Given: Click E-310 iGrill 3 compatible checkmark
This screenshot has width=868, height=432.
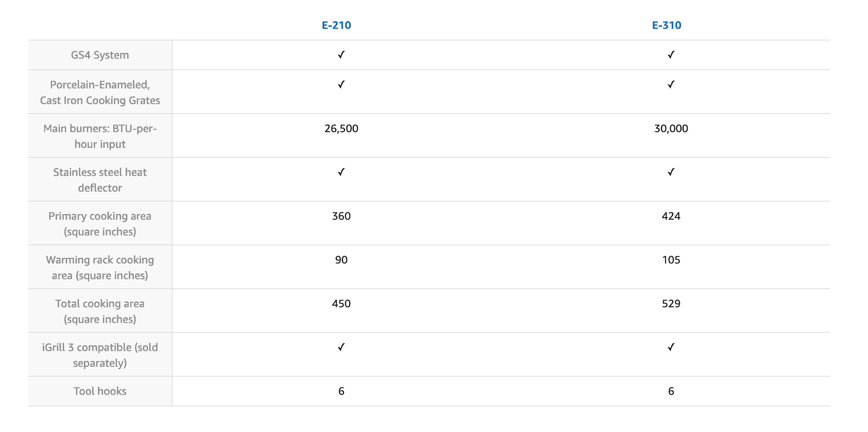Looking at the screenshot, I should click(671, 347).
